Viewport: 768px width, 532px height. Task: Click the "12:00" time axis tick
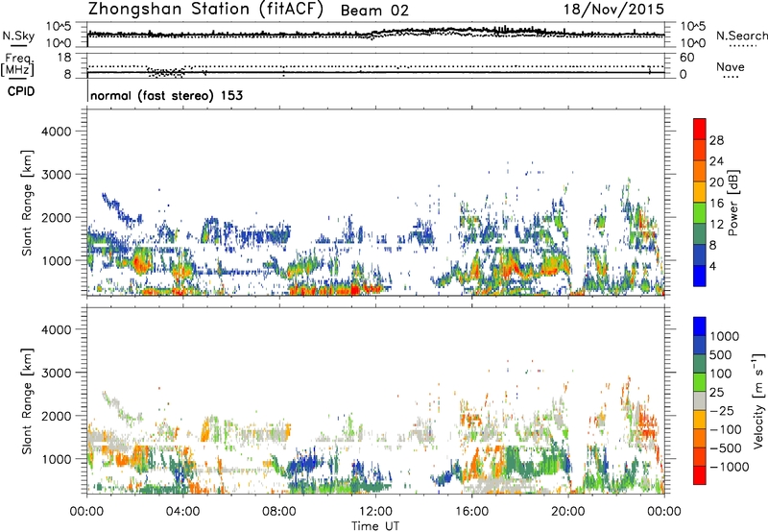(x=375, y=512)
